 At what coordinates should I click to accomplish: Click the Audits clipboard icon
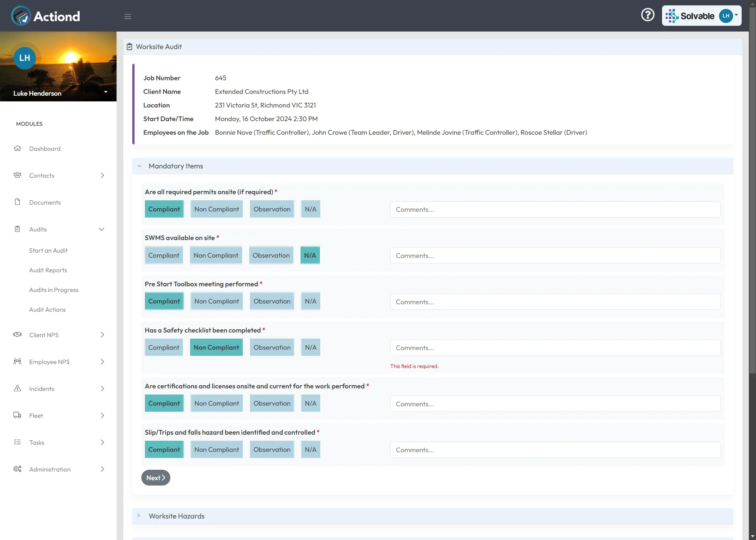point(18,229)
